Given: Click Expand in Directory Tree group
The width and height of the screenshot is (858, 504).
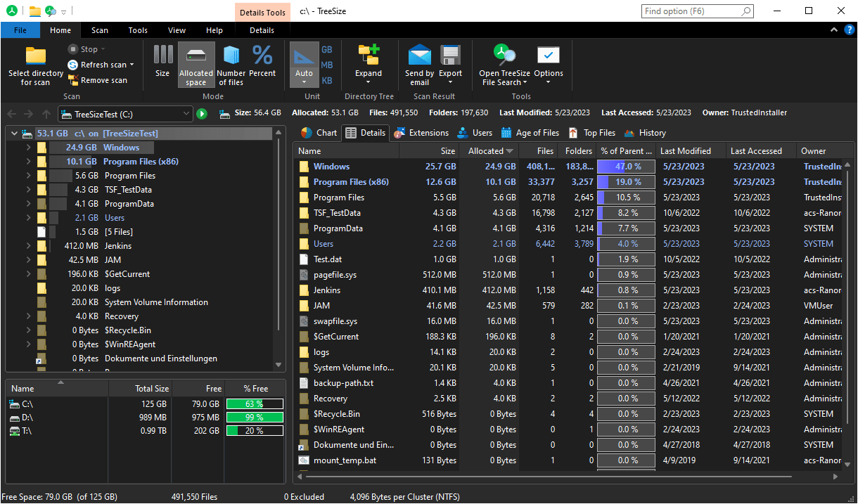Looking at the screenshot, I should [x=368, y=65].
